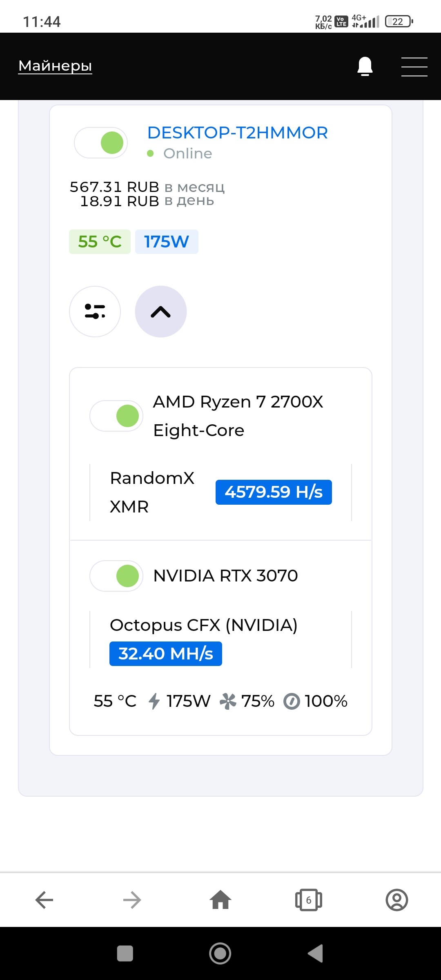Toggle the DESKTOP-T2HMMOR miner switch

tap(101, 143)
